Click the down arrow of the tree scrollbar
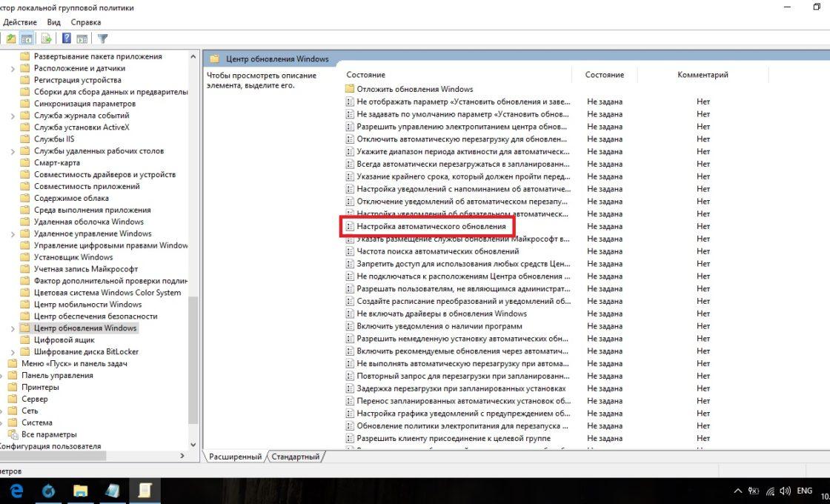Screen dimensions: 830x504 [193, 445]
